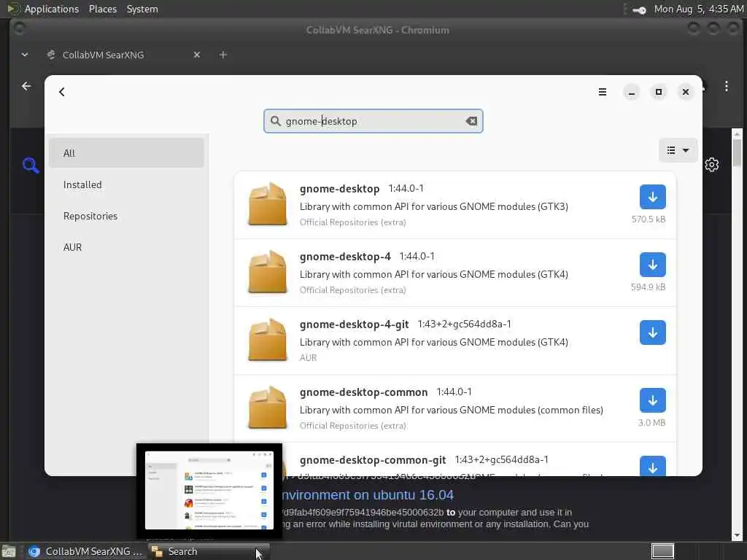Download the gnome-desktop-4-git AUR package
The width and height of the screenshot is (747, 560).
coord(652,332)
